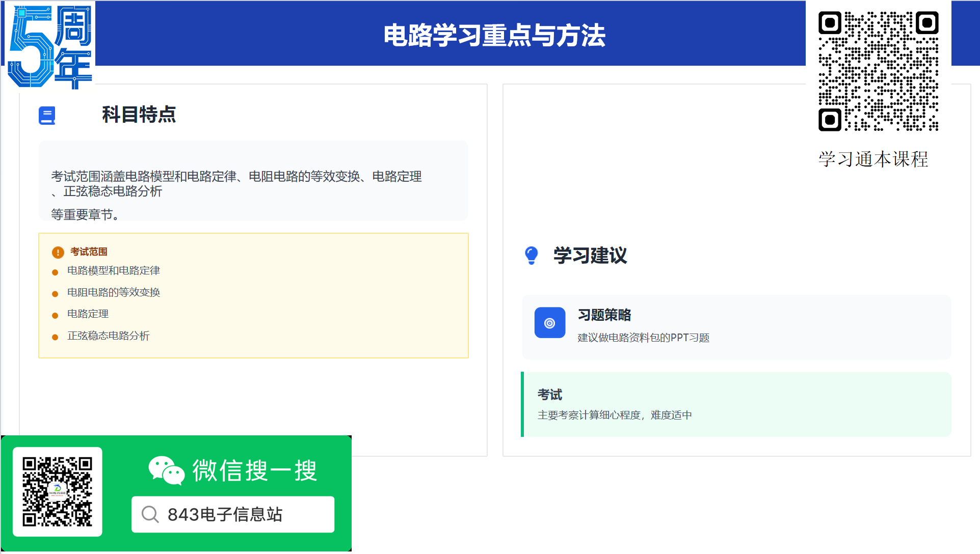Click the 电路模型和电路定律 bullet item
Image resolution: width=980 pixels, height=554 pixels.
(113, 270)
